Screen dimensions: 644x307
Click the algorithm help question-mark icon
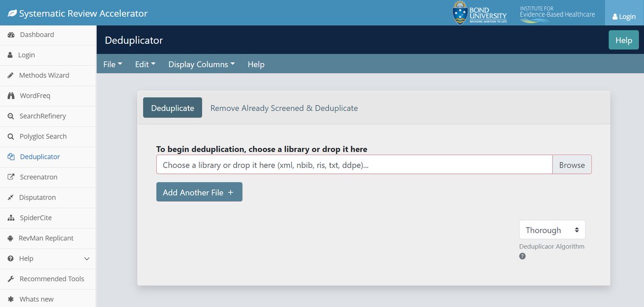coord(523,256)
